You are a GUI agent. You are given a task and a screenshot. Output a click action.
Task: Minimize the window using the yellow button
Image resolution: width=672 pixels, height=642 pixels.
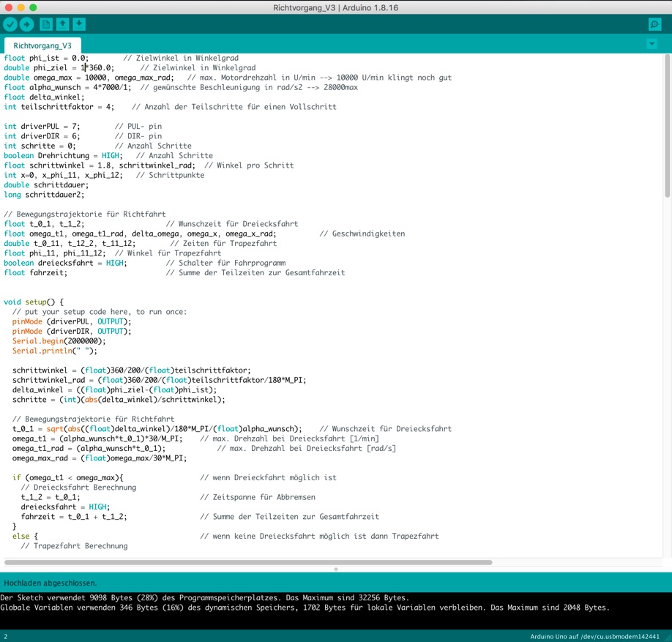(x=20, y=7)
